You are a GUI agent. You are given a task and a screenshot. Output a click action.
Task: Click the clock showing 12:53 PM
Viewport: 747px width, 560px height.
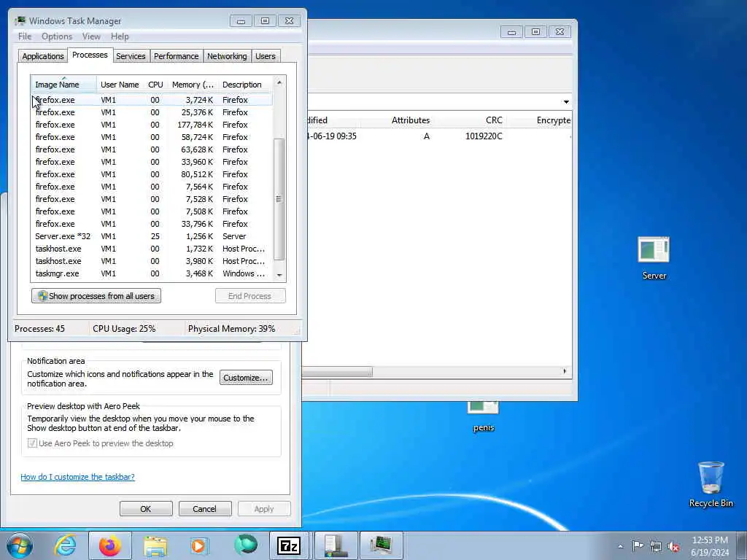(710, 546)
